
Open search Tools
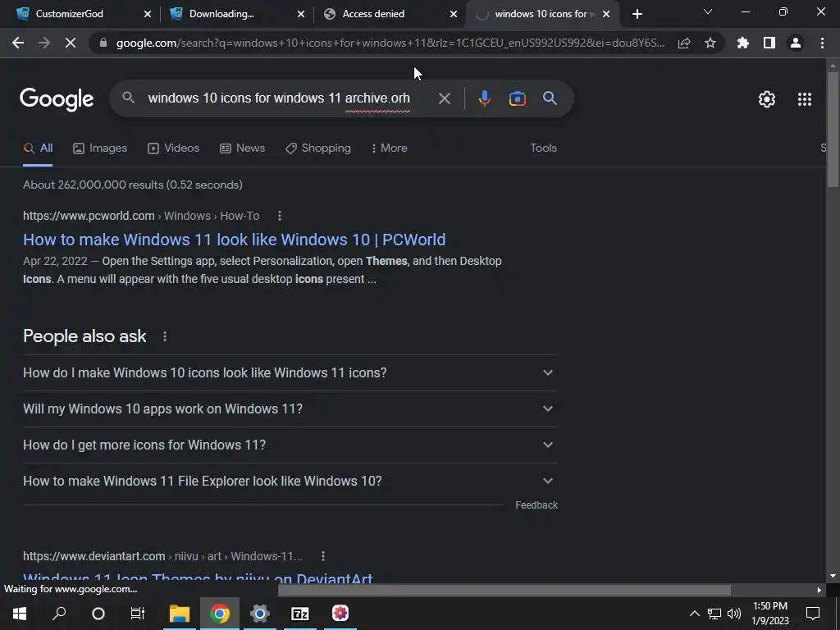(543, 148)
